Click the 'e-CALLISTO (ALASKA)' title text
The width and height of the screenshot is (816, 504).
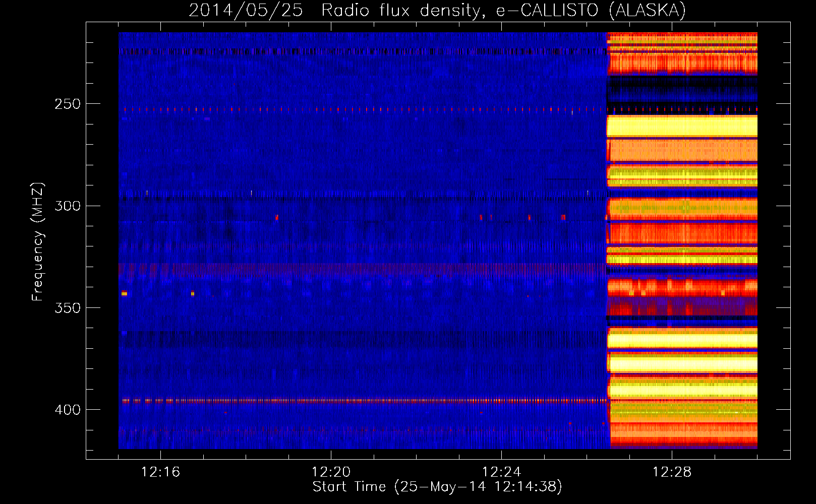tap(591, 11)
